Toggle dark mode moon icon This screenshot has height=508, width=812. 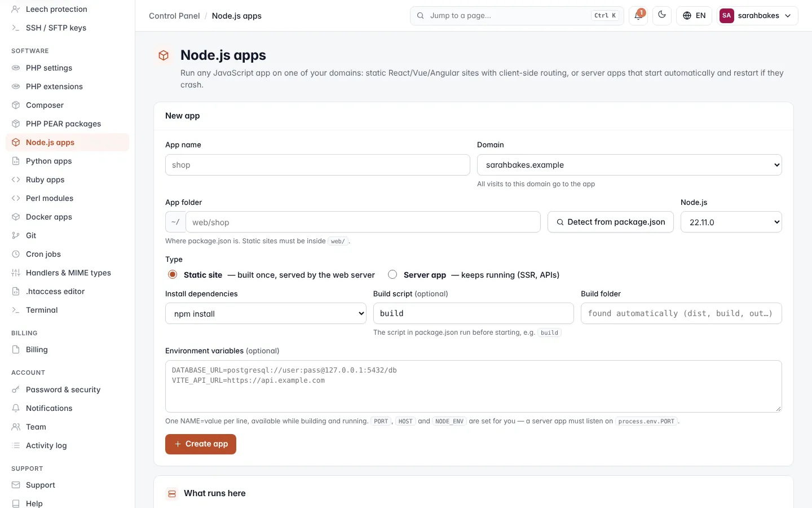pyautogui.click(x=662, y=15)
